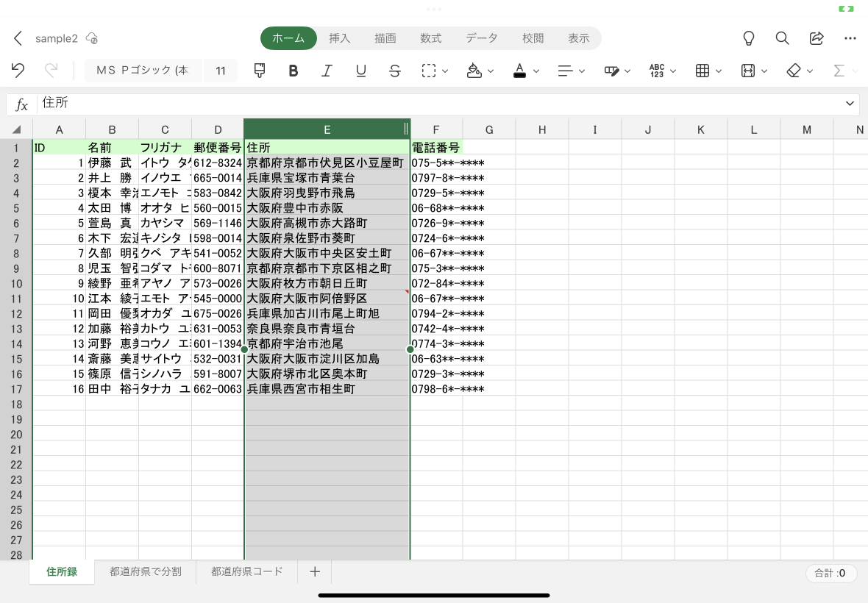
Task: Click font size 11 box
Action: coord(221,71)
